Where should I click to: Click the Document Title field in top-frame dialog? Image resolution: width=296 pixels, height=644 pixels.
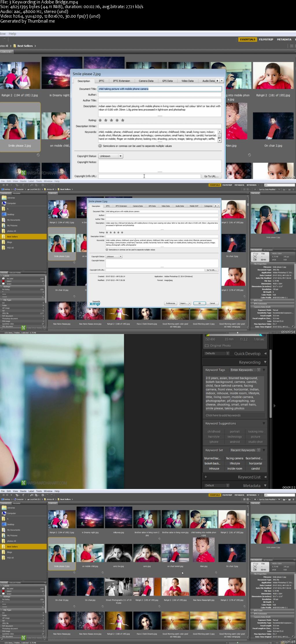pos(160,89)
